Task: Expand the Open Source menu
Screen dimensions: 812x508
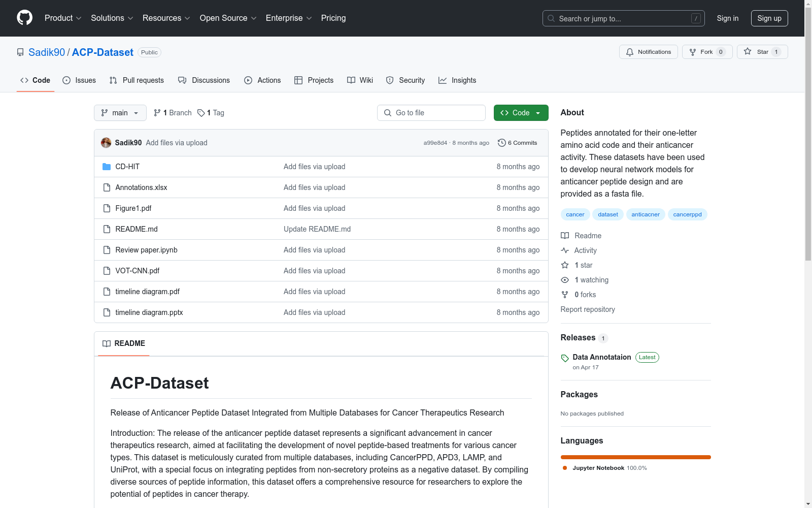Action: [228, 18]
